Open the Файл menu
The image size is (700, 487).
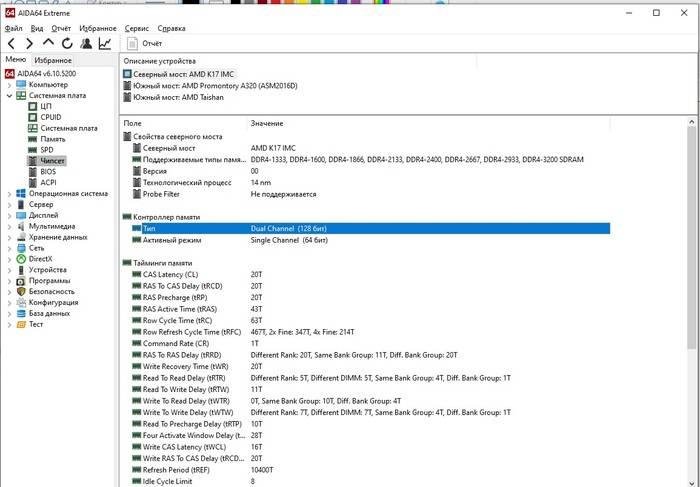[13, 28]
